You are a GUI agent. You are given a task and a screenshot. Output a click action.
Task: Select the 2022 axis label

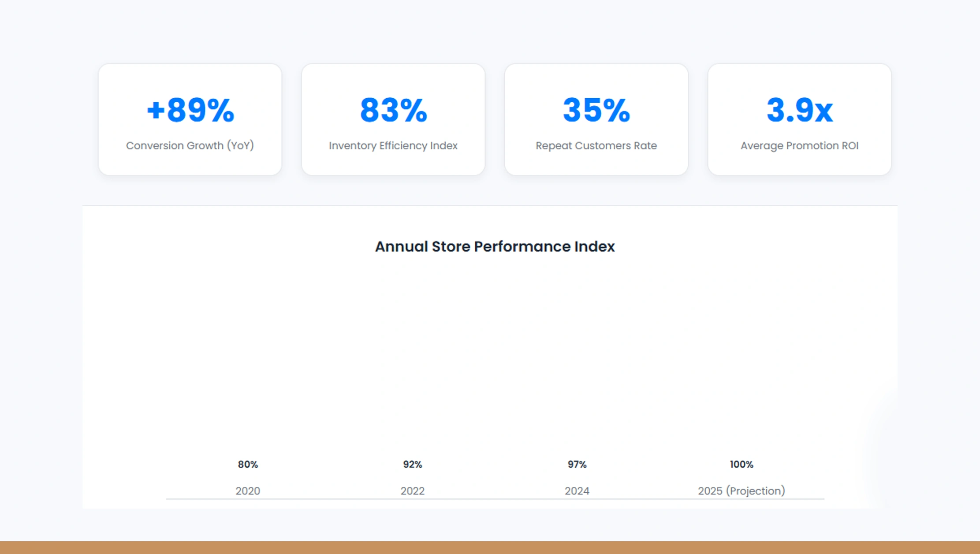(x=412, y=491)
